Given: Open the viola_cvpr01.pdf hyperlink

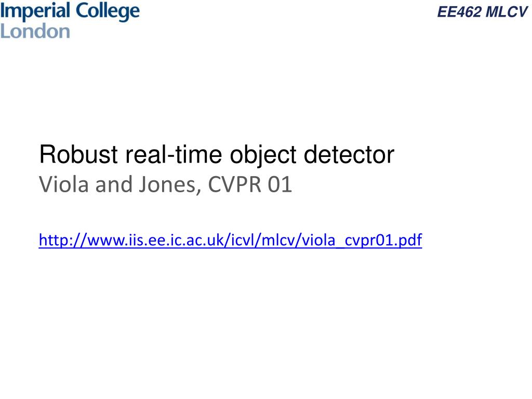Looking at the screenshot, I should coord(230,240).
